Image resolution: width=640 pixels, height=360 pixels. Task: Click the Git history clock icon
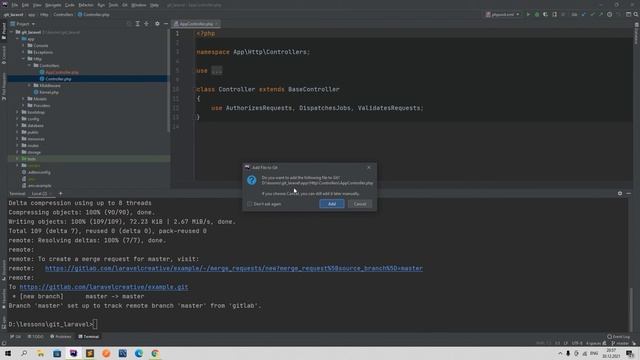tap(609, 14)
